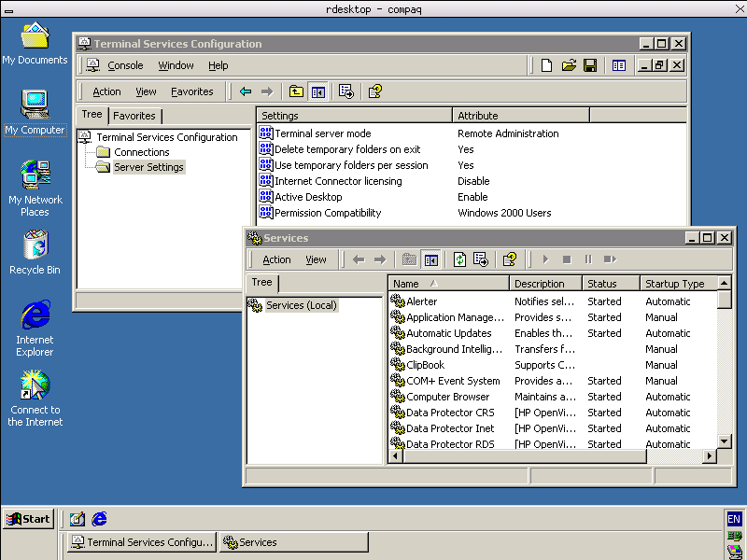Viewport: 747px width, 560px height.
Task: Click Export List icon in Terminal Services toolbar
Action: coord(346,91)
